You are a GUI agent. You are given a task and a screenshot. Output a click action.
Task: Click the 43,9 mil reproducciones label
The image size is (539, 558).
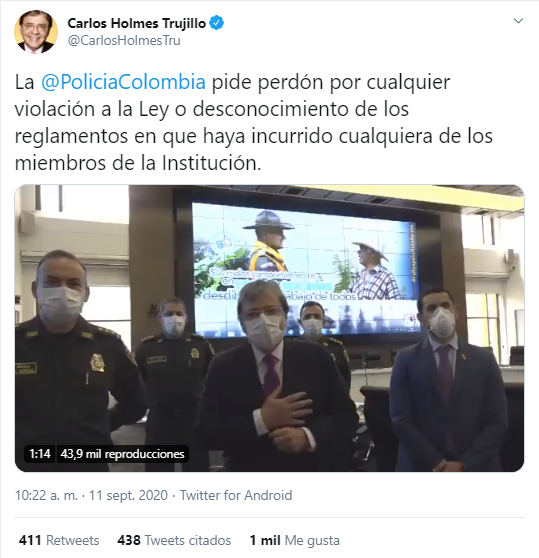point(122,454)
